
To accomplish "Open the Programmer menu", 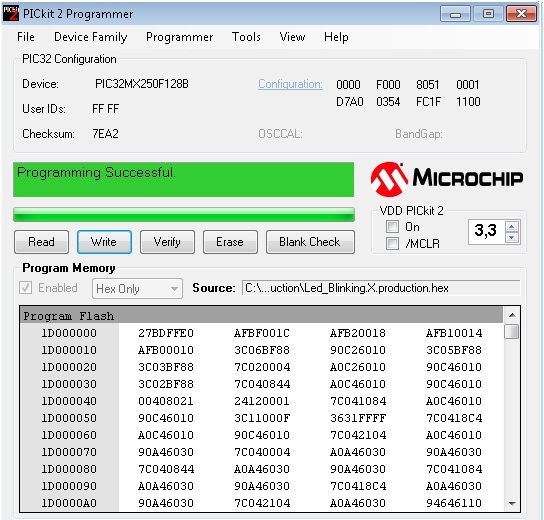I will point(179,37).
